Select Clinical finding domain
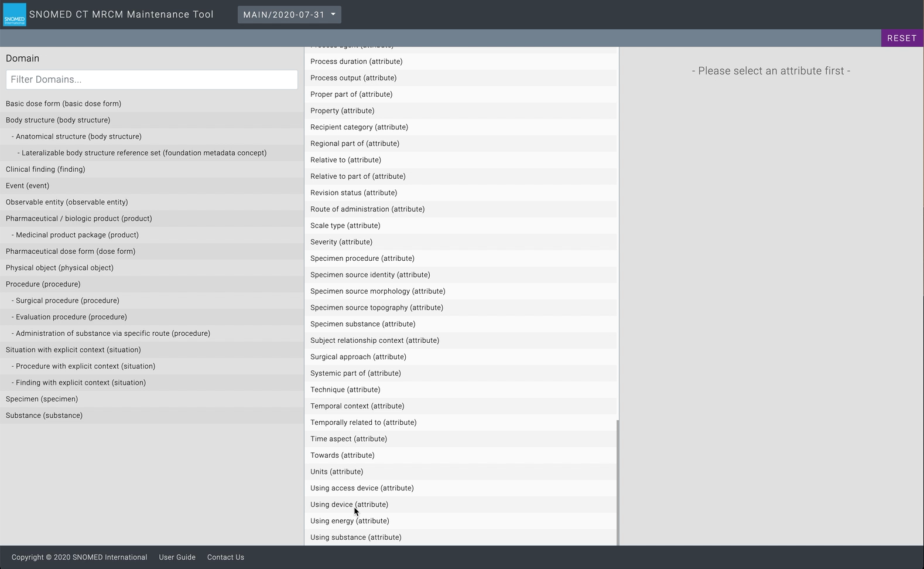This screenshot has width=924, height=569. point(152,169)
